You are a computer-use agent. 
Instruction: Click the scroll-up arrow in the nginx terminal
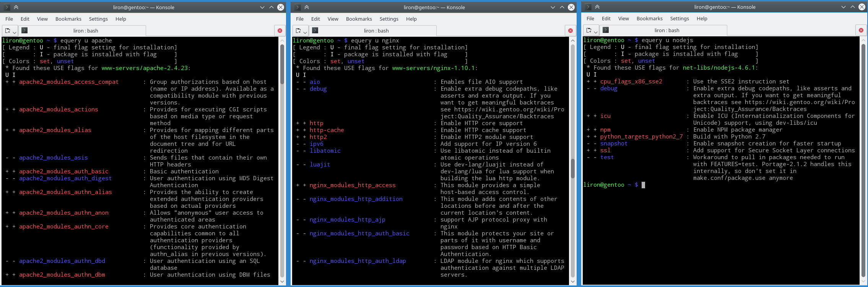[x=573, y=41]
